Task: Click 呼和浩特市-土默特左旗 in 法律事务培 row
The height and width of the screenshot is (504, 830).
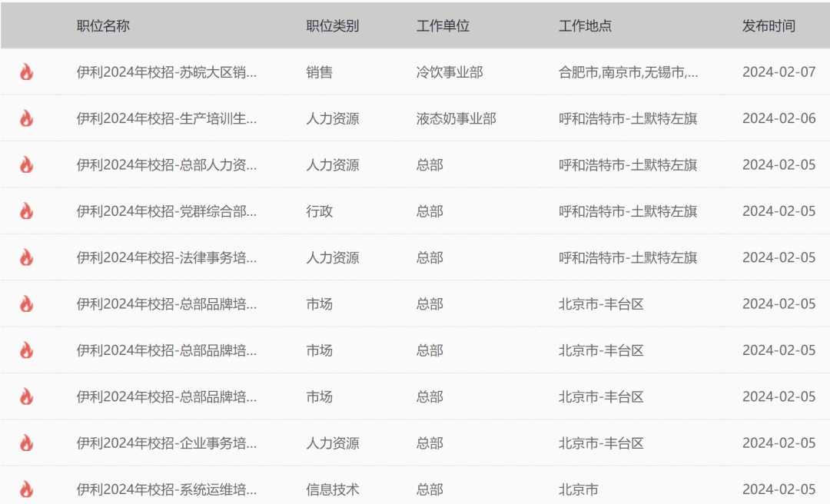Action: (628, 258)
